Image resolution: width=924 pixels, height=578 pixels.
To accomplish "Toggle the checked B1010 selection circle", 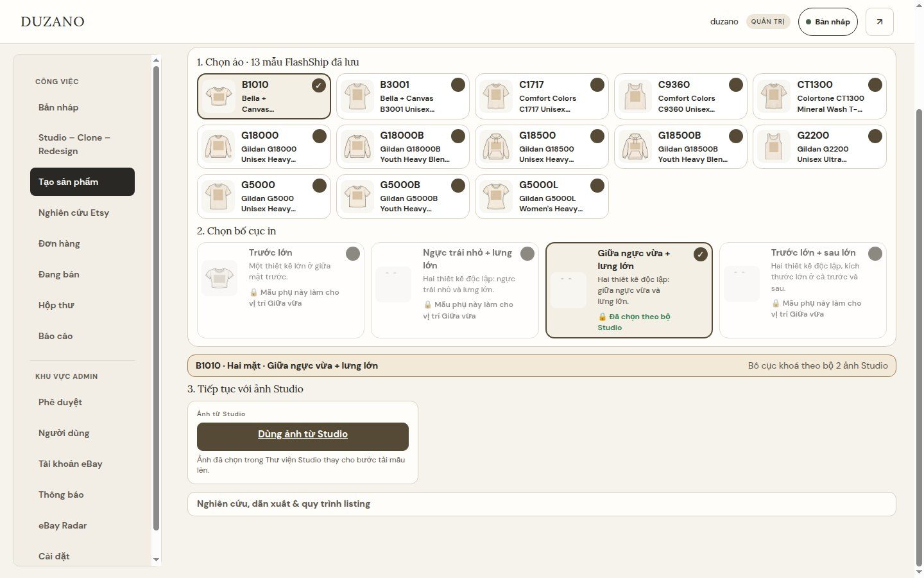I will [x=319, y=85].
